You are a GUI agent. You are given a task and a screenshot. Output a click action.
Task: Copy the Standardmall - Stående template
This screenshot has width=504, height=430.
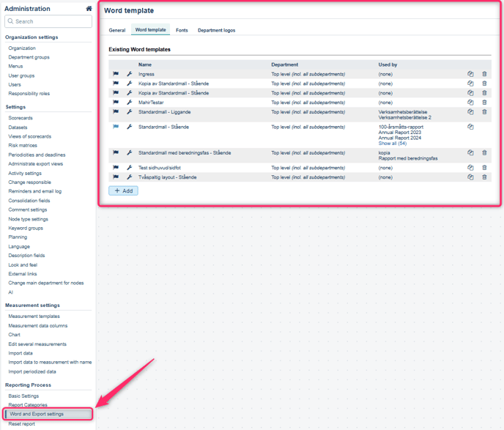(x=470, y=127)
